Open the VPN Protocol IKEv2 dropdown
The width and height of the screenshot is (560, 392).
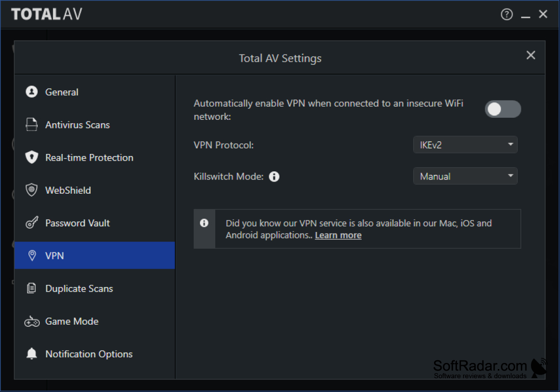tap(465, 145)
